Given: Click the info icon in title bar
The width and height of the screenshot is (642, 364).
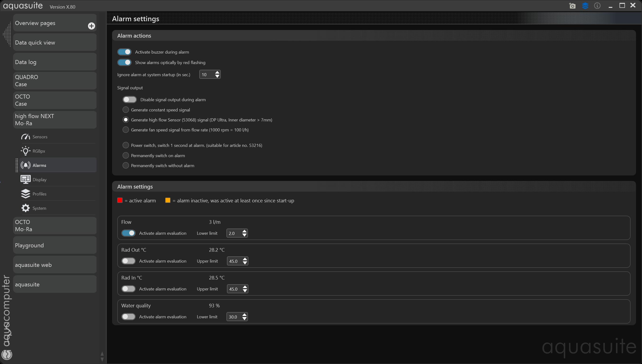Looking at the screenshot, I should (x=597, y=6).
